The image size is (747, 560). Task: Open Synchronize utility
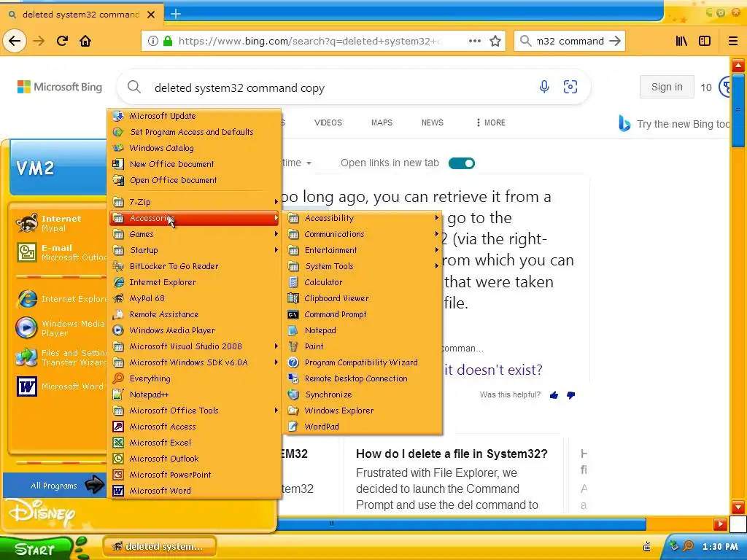click(x=328, y=394)
